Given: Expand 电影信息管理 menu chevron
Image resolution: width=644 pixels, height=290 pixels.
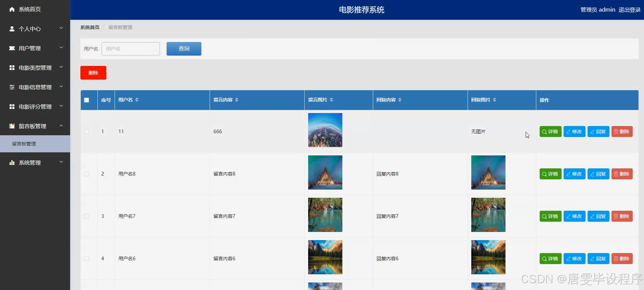Looking at the screenshot, I should (61, 86).
